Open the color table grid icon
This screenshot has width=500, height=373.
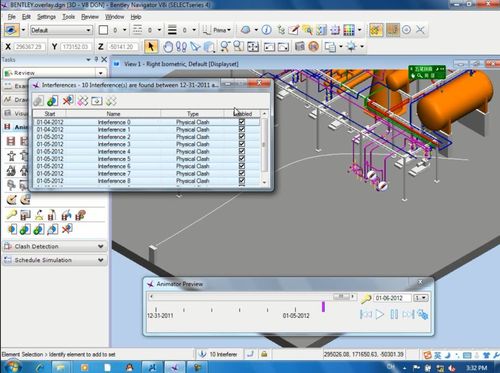click(x=349, y=30)
